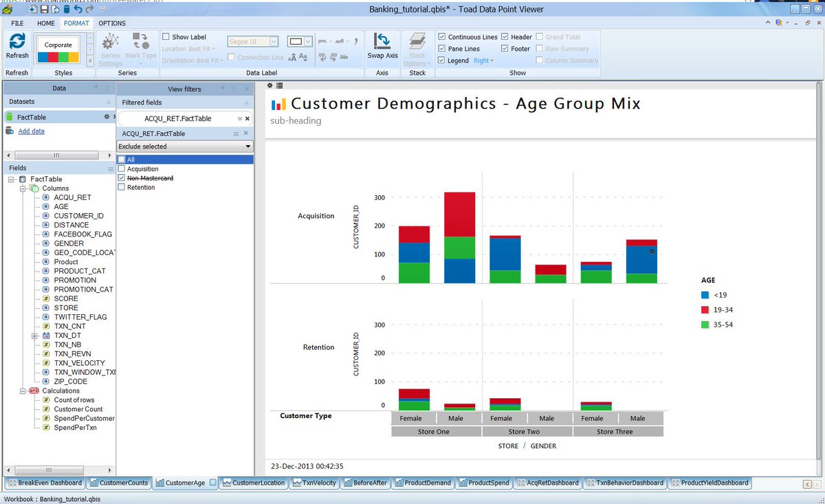Remove the ACQU_RET.FactTable filtered field
This screenshot has width=825, height=504.
tap(247, 119)
